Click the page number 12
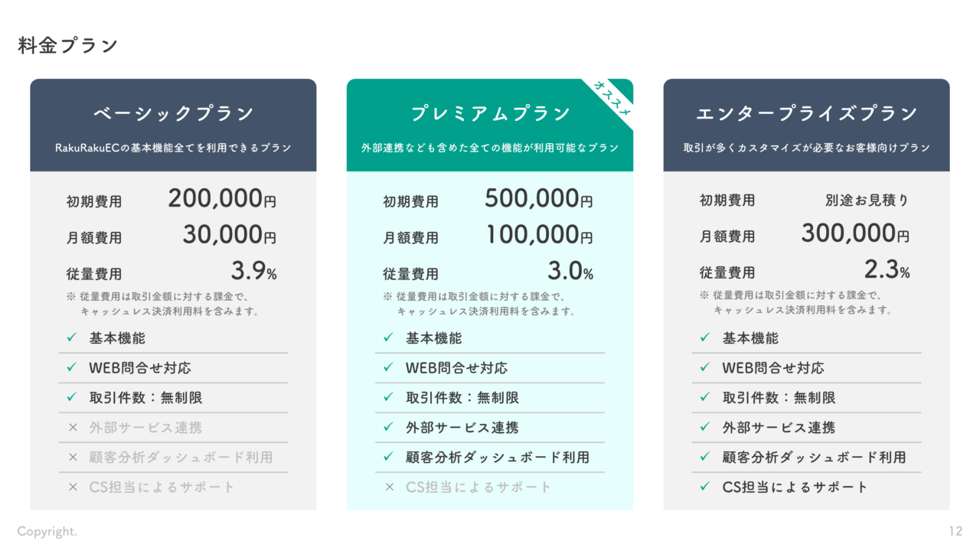This screenshot has width=980, height=551. point(955,531)
